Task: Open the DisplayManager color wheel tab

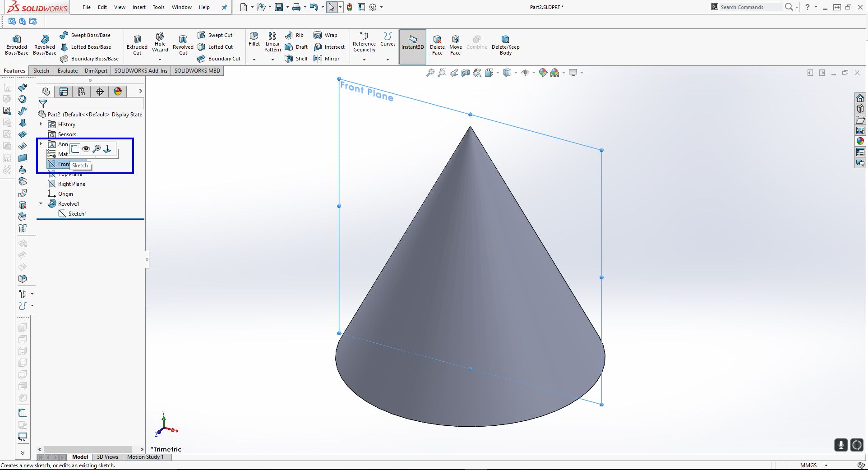Action: tap(118, 92)
